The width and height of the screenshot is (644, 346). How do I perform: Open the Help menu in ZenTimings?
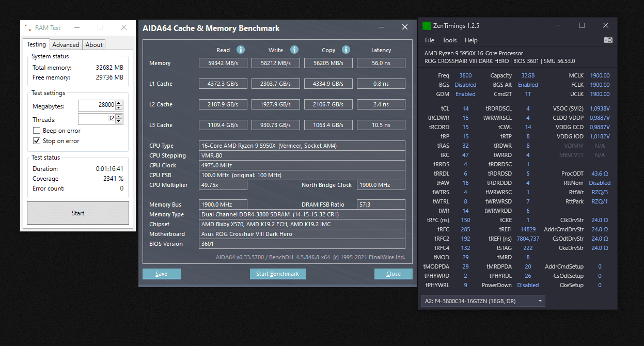click(x=471, y=40)
